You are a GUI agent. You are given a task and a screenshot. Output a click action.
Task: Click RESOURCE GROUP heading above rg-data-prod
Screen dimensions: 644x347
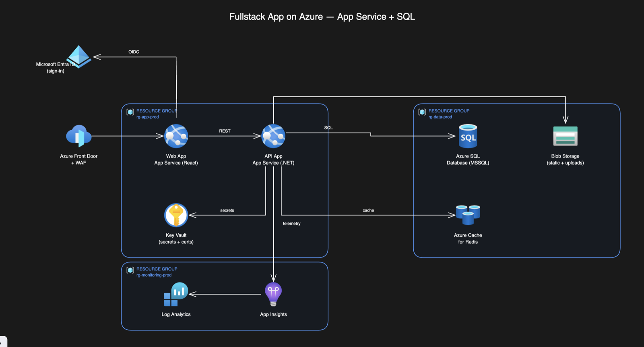point(449,111)
